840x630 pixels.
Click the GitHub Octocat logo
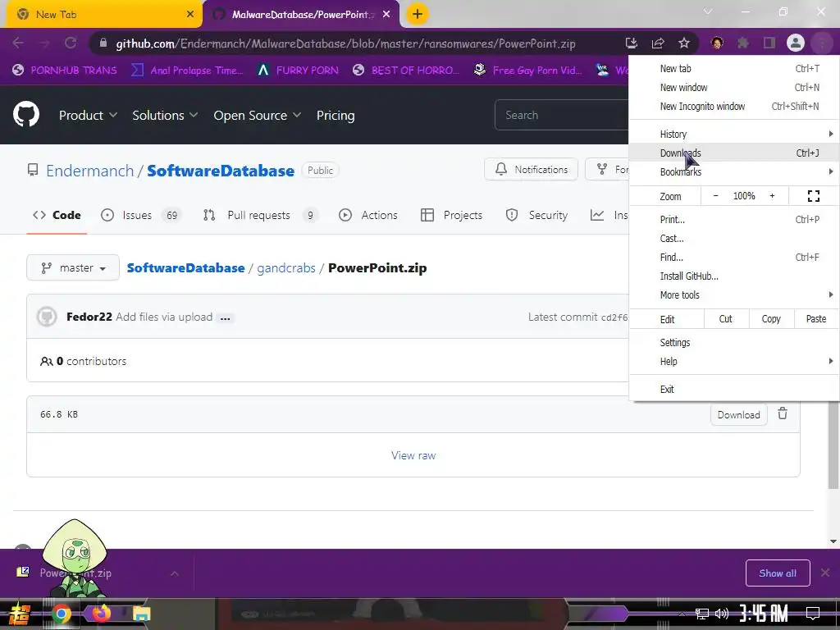25,114
